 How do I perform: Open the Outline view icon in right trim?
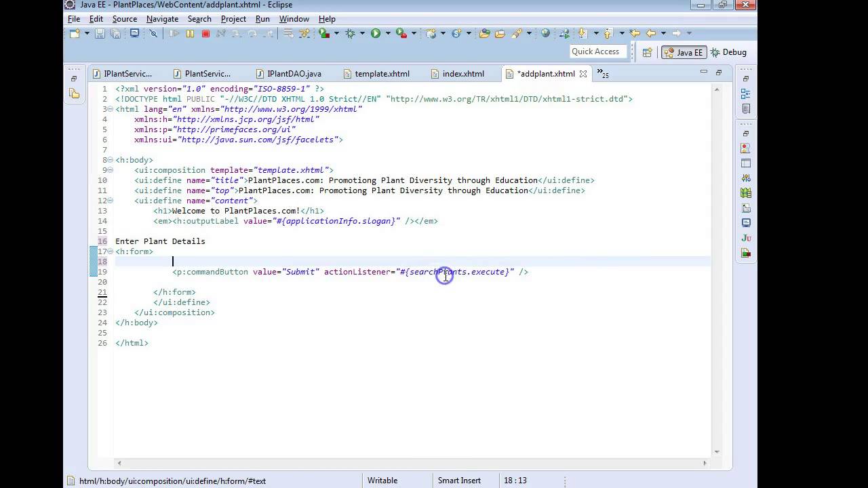point(746,94)
